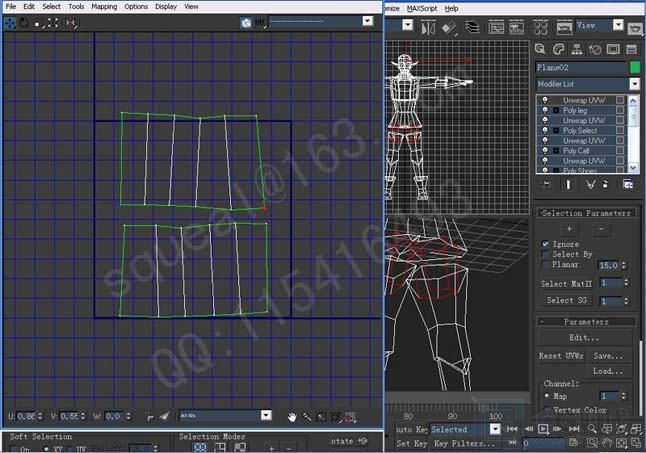Switch to the Motion command panel
The image size is (646, 453).
[x=595, y=49]
